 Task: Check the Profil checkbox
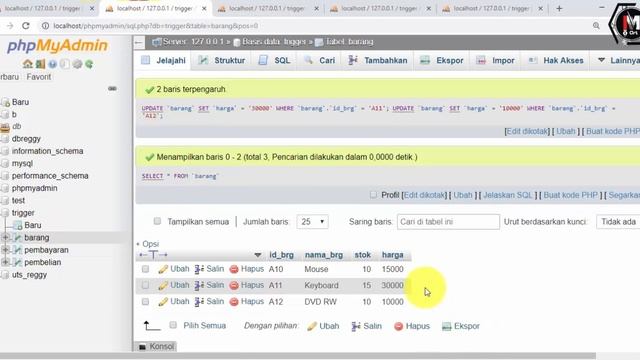(x=373, y=195)
